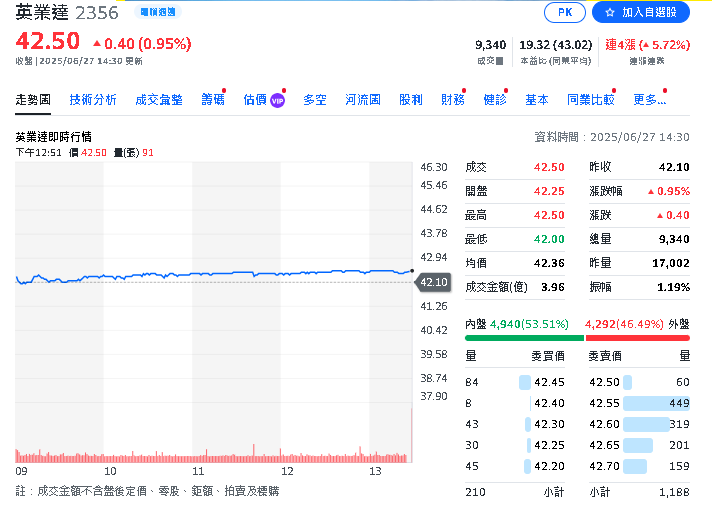Screen dimensions: 712x513
Task: Click the 資料時間 timestamp text
Action: pyautogui.click(x=612, y=137)
